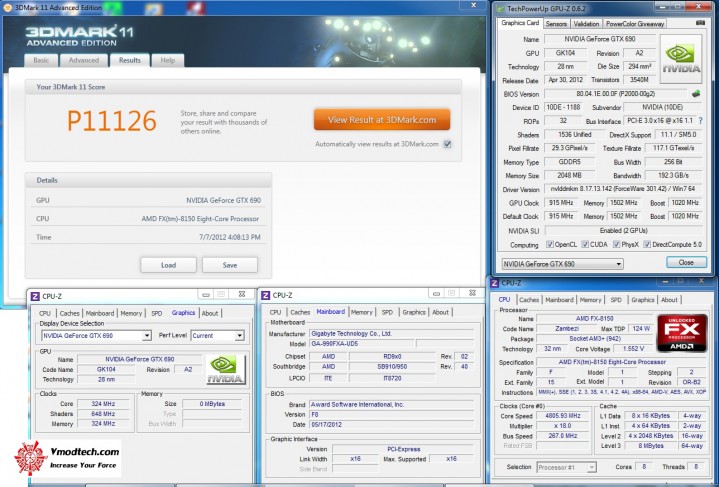Screen dimensions: 719x487
Task: Click the Bandwidth 192.3 GB/s value
Action: [673, 175]
